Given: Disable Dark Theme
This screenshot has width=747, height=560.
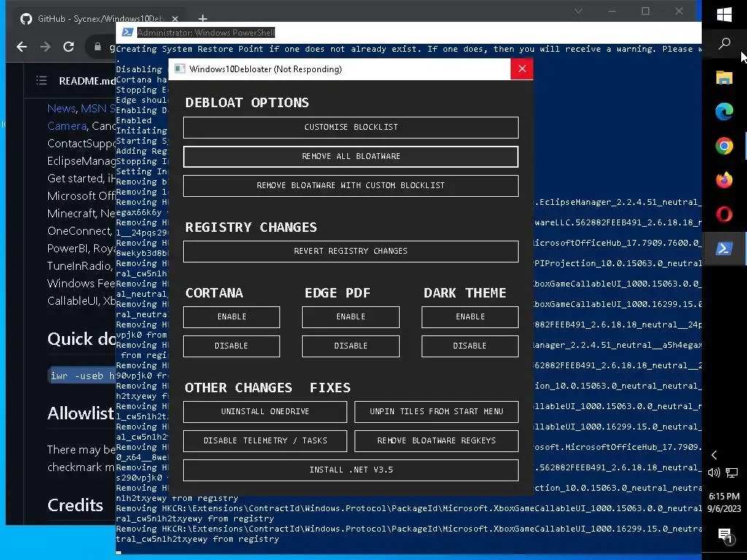Looking at the screenshot, I should pos(470,346).
